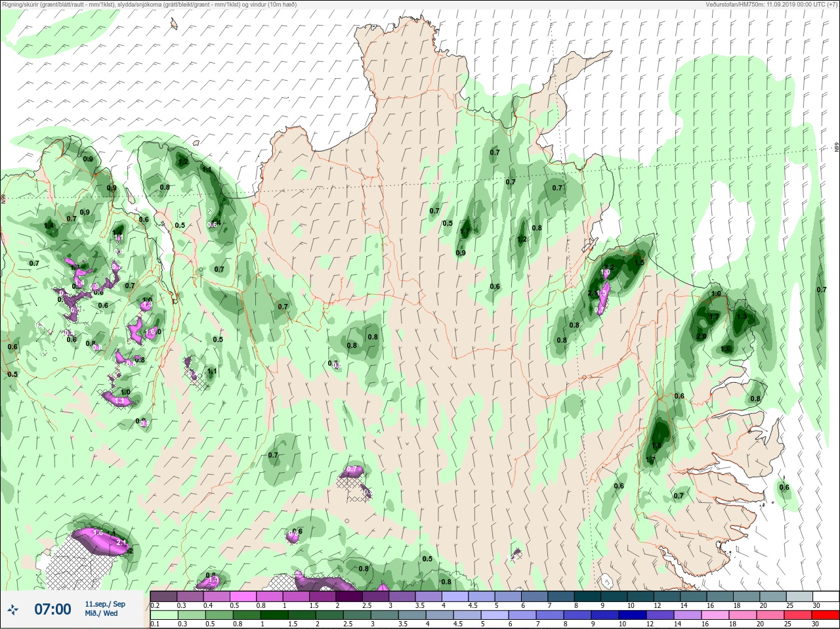Select the red swatch ending the lower legend
The width and height of the screenshot is (840, 629).
pos(825,615)
